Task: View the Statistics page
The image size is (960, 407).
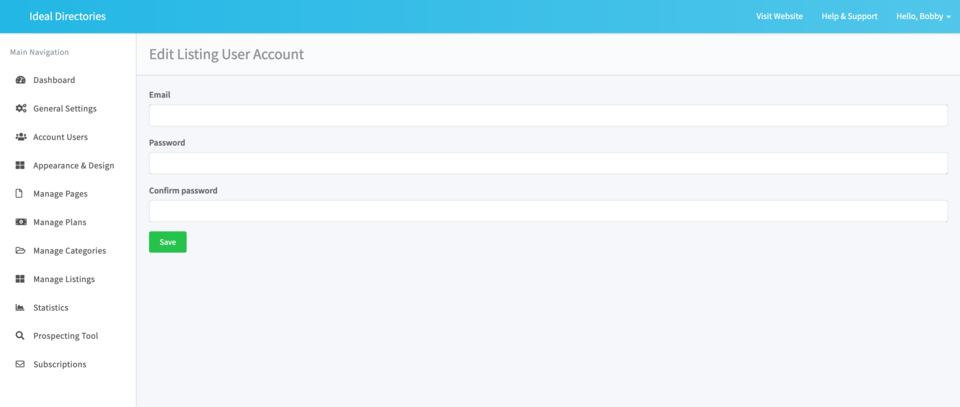Action: 51,308
